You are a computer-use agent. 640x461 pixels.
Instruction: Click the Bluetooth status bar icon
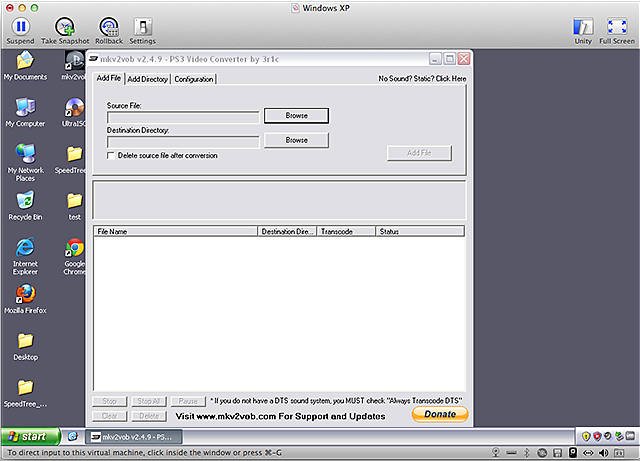(527, 452)
